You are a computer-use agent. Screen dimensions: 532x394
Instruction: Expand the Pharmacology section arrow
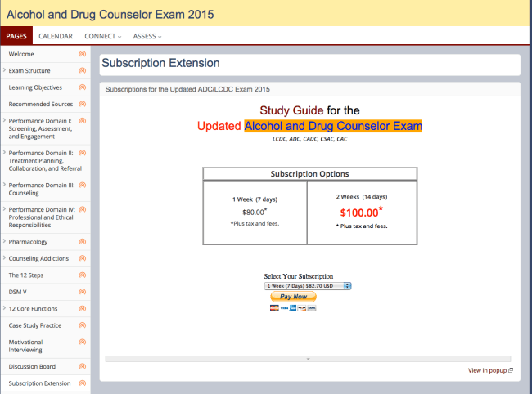4,242
